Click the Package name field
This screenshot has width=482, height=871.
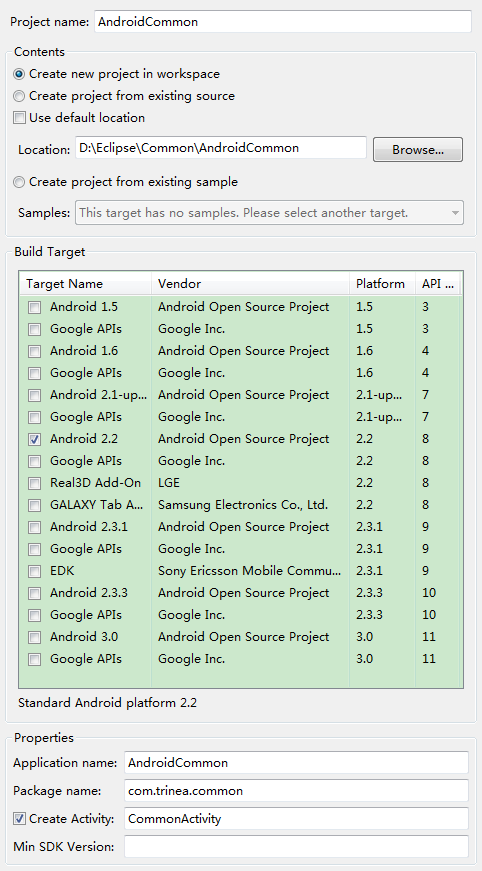click(297, 790)
